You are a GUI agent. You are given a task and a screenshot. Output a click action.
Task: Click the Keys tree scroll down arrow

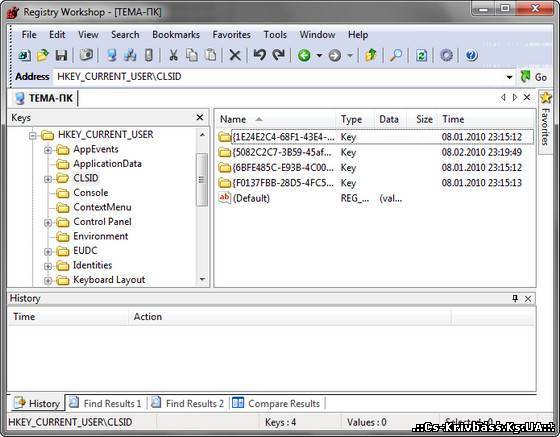pos(202,280)
